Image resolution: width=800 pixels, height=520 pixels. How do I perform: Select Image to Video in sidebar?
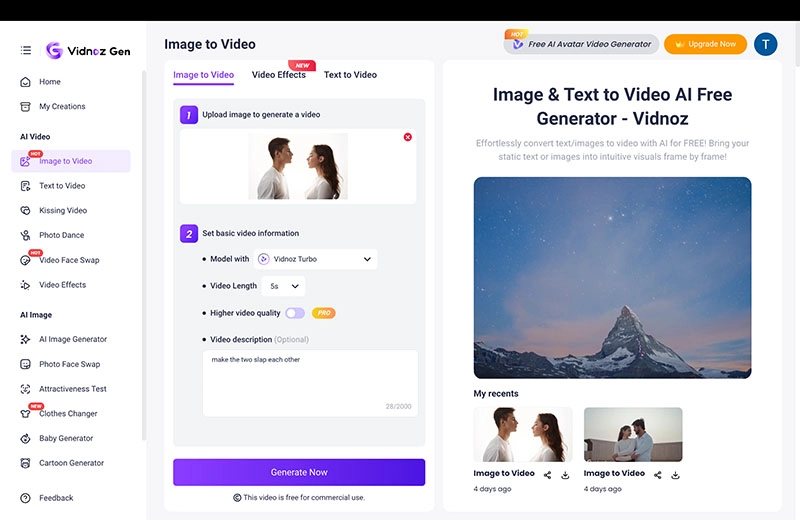tap(70, 161)
